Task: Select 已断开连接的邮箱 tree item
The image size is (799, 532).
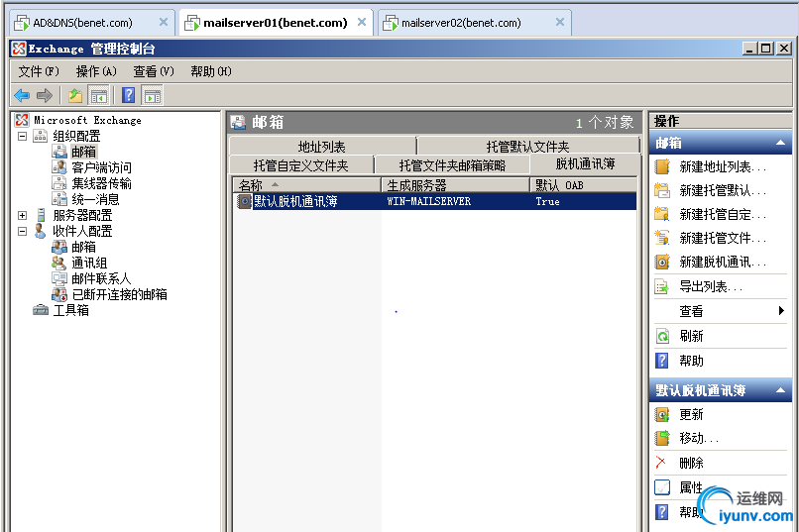Action: click(x=119, y=294)
